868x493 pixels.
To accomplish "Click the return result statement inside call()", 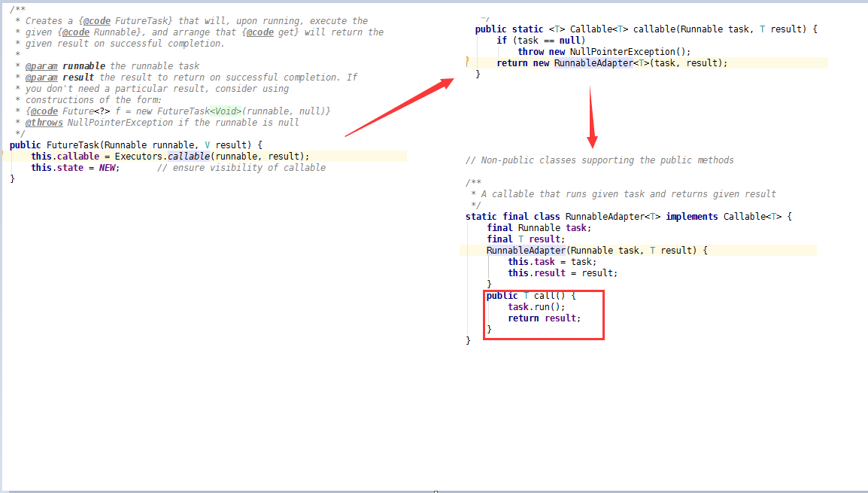I will (544, 318).
